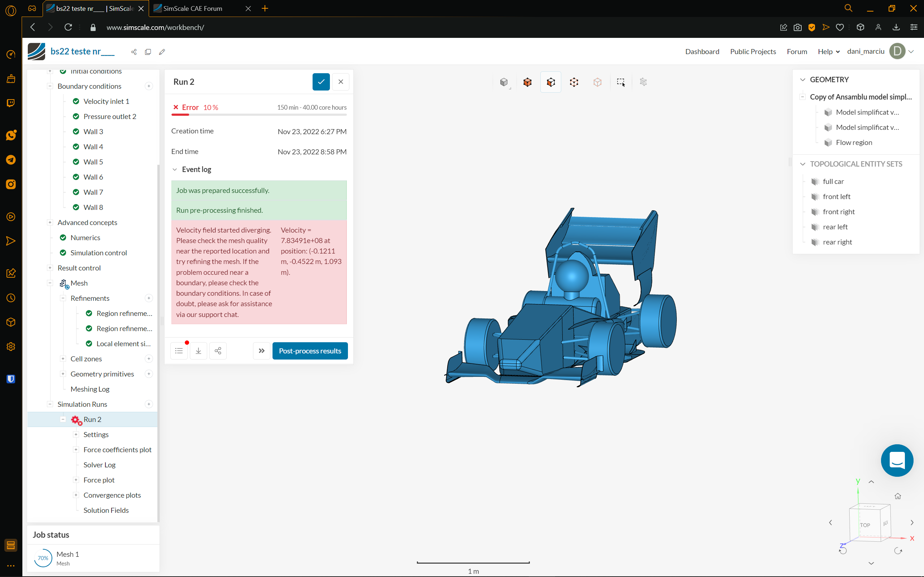Select the surface rendering view mode icon

pos(504,82)
